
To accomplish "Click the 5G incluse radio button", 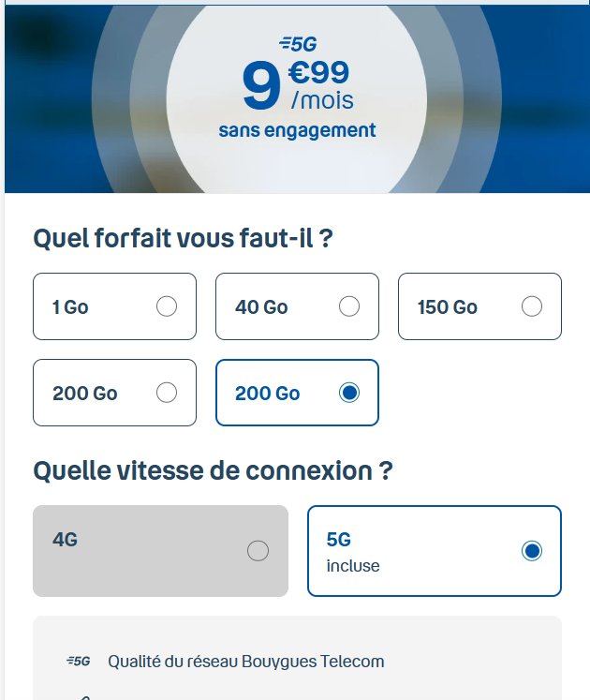I will (532, 551).
